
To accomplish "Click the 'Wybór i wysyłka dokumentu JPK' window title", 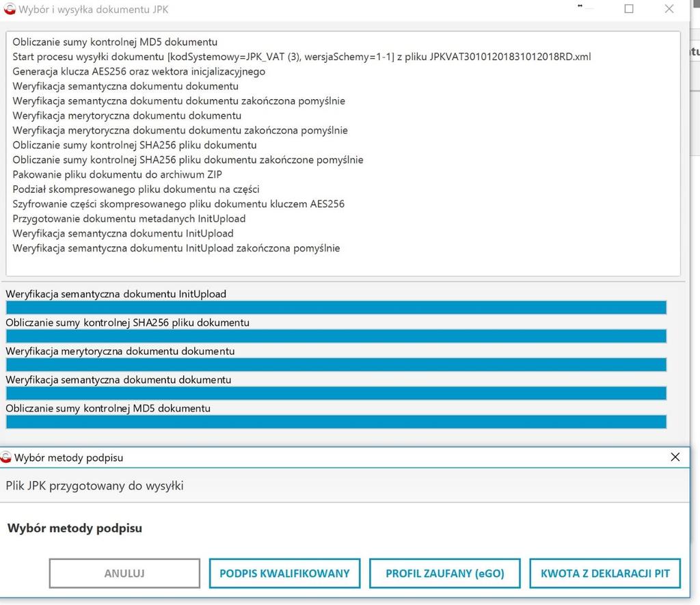I will tap(93, 10).
